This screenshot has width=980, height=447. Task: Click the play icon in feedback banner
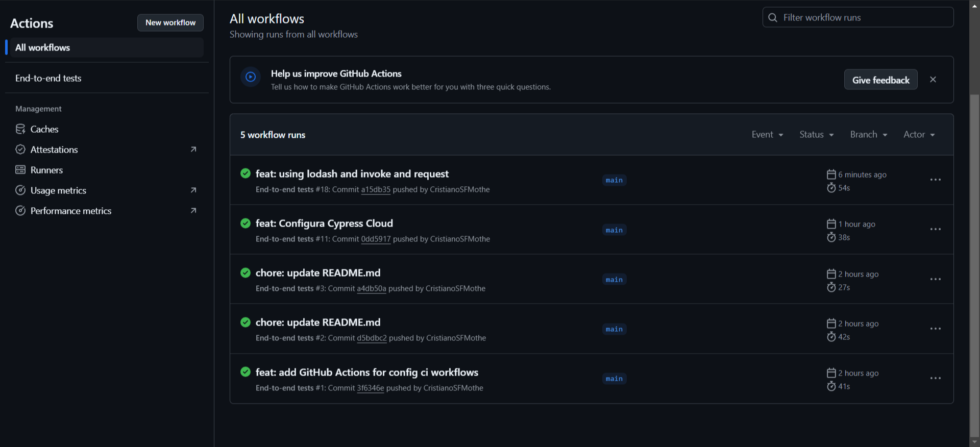(251, 77)
